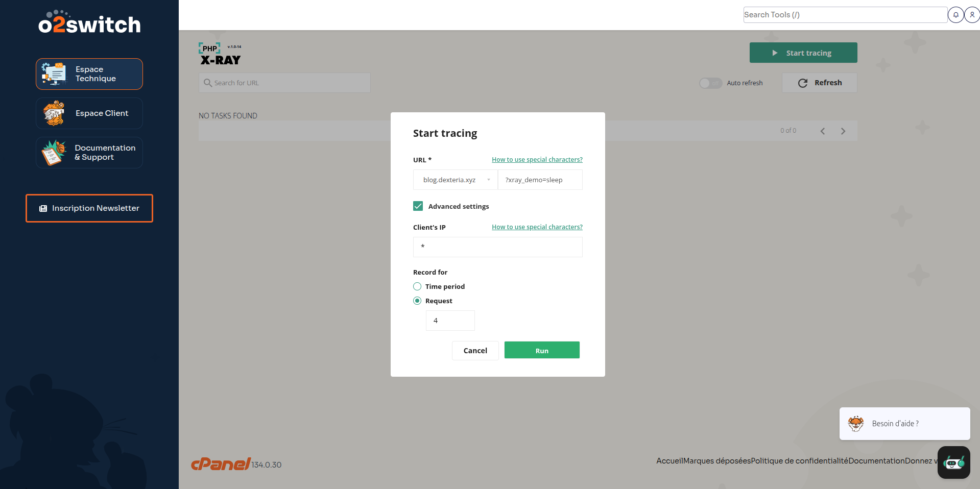Enable the Auto refresh toggle
The image size is (980, 489).
[710, 83]
